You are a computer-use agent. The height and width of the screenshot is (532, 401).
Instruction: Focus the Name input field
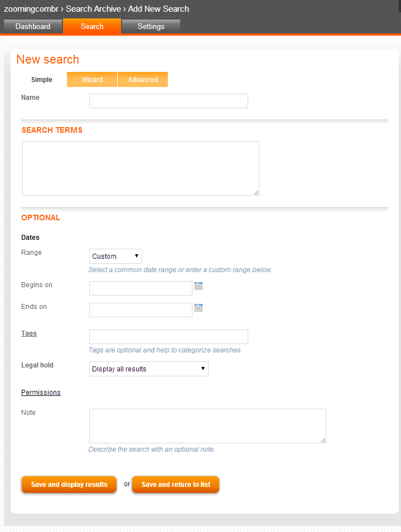pos(168,101)
